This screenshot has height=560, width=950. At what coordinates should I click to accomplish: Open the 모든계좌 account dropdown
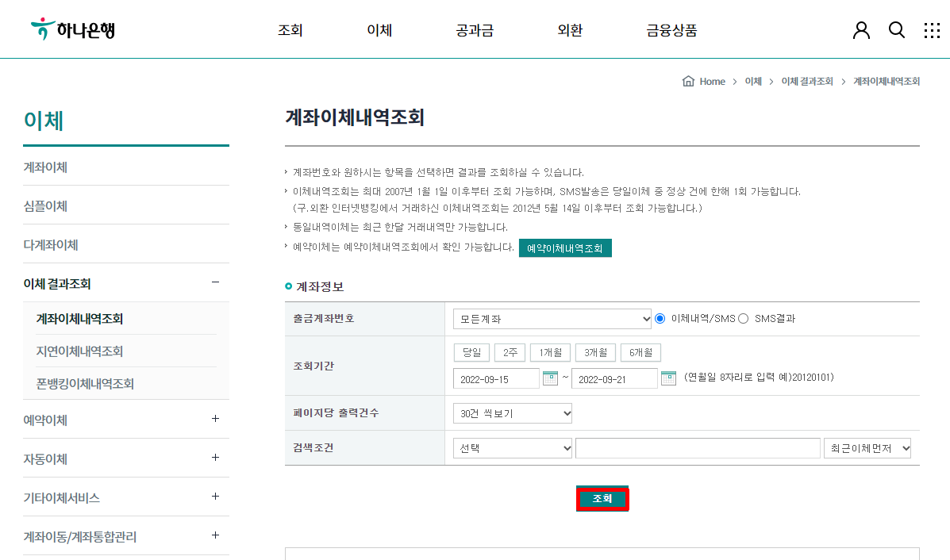click(x=552, y=318)
